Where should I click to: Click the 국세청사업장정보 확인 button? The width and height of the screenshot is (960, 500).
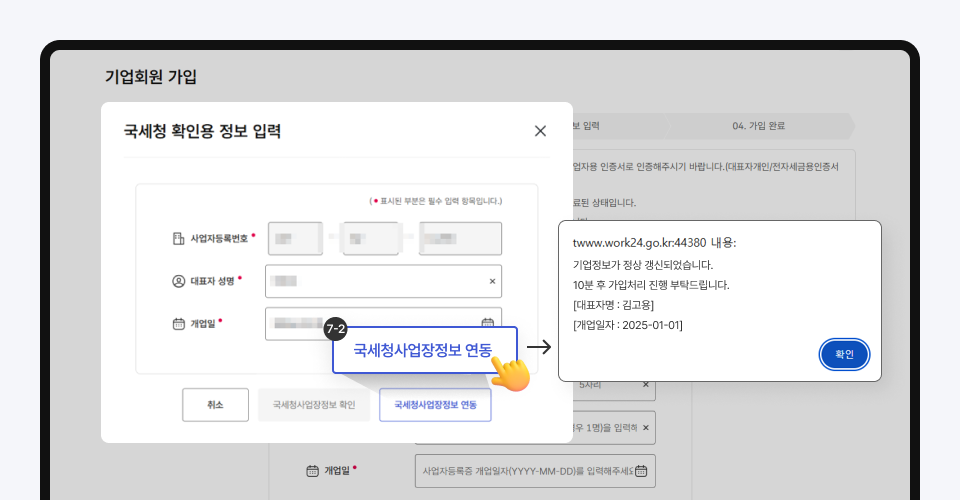pyautogui.click(x=314, y=405)
